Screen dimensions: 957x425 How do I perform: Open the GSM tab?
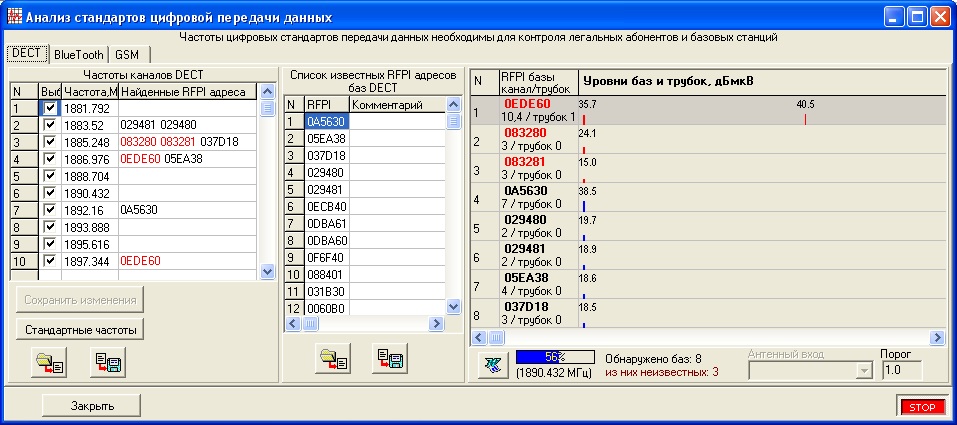[127, 54]
